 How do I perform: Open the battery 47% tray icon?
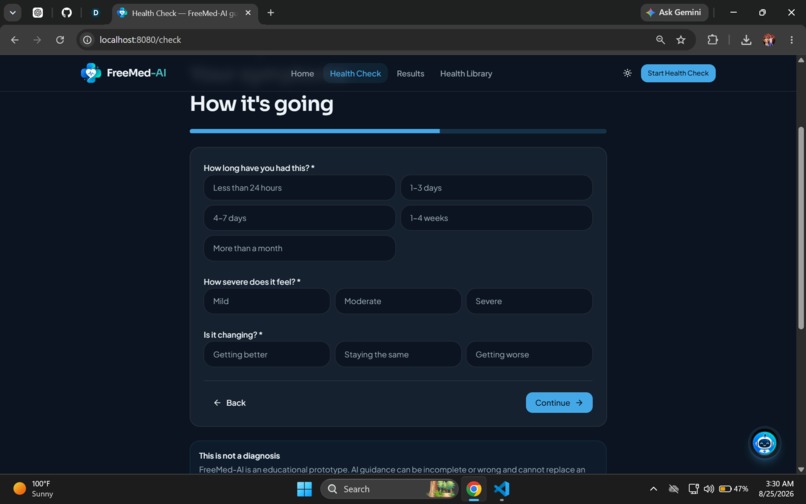[733, 489]
